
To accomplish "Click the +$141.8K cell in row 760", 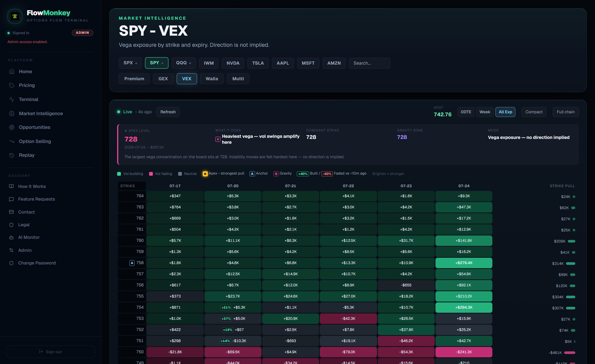I will click(x=464, y=240).
